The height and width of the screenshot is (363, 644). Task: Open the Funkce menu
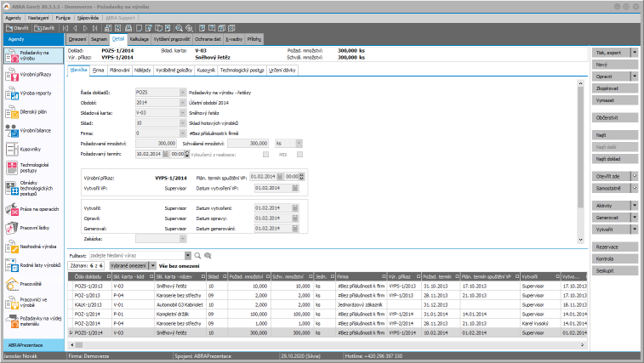coord(63,18)
